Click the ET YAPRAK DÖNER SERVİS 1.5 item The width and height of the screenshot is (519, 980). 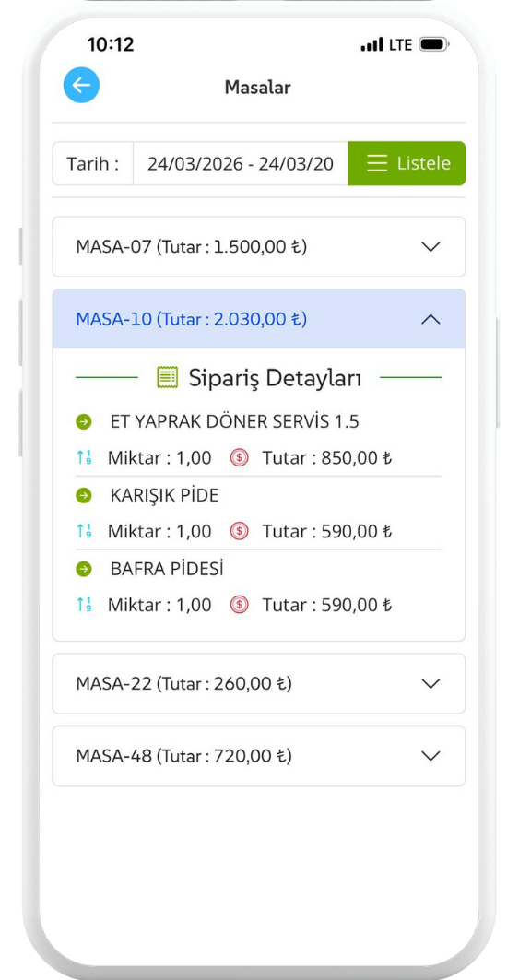click(x=234, y=422)
